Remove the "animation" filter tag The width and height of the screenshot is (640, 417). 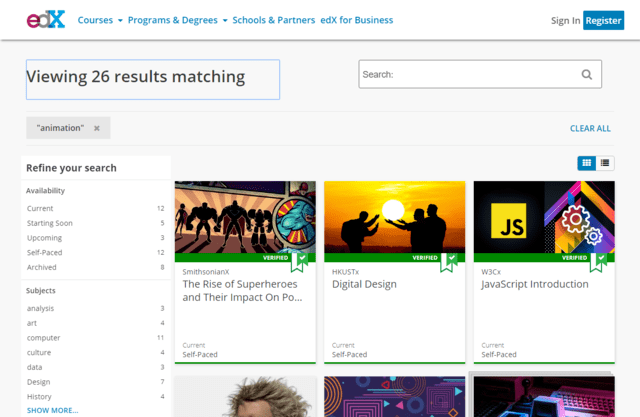(97, 128)
